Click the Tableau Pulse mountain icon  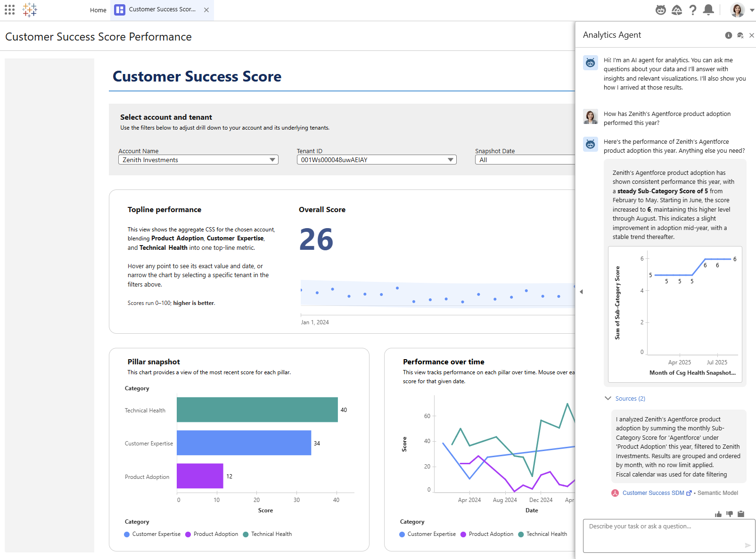coord(677,9)
